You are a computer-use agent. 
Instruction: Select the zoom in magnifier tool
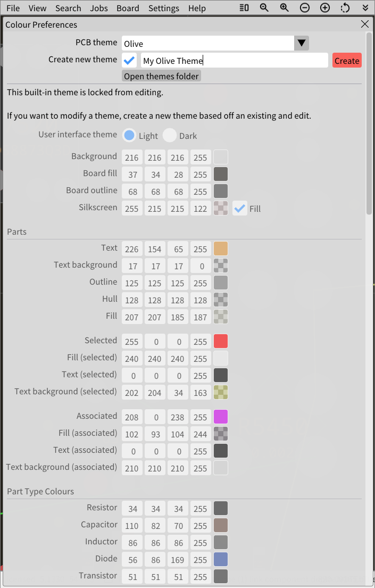pyautogui.click(x=284, y=7)
